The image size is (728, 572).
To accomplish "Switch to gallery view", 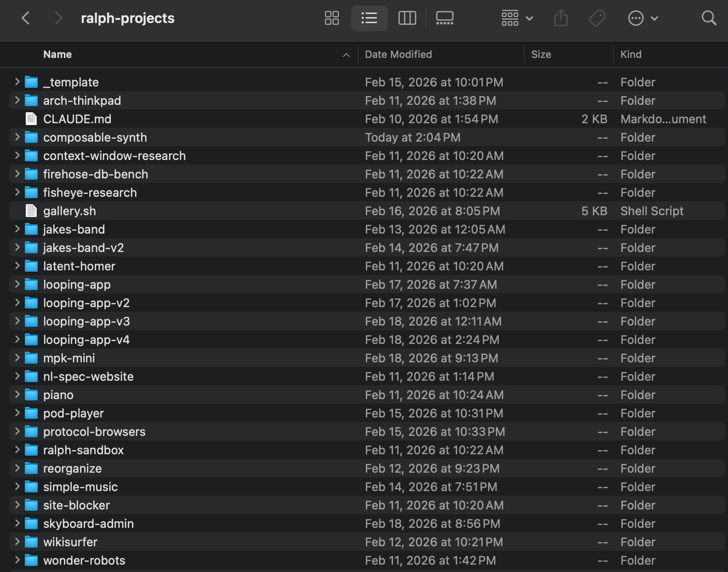I will [x=444, y=18].
